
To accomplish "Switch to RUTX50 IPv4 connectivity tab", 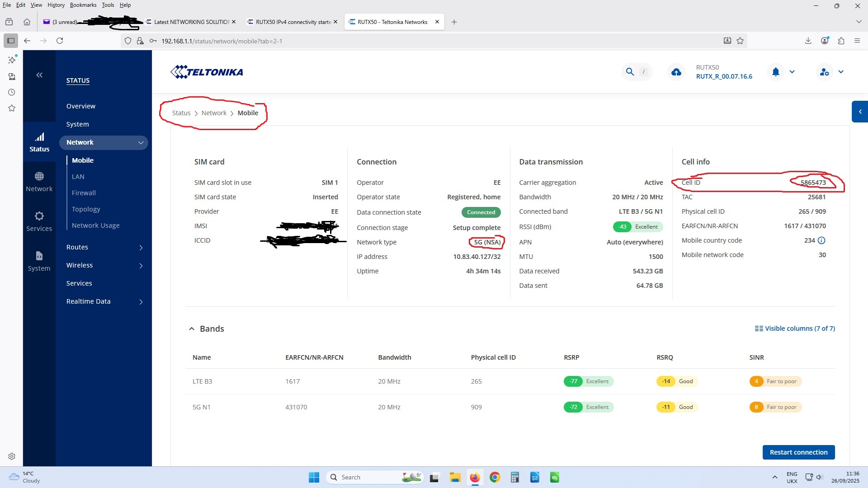I will 293,22.
